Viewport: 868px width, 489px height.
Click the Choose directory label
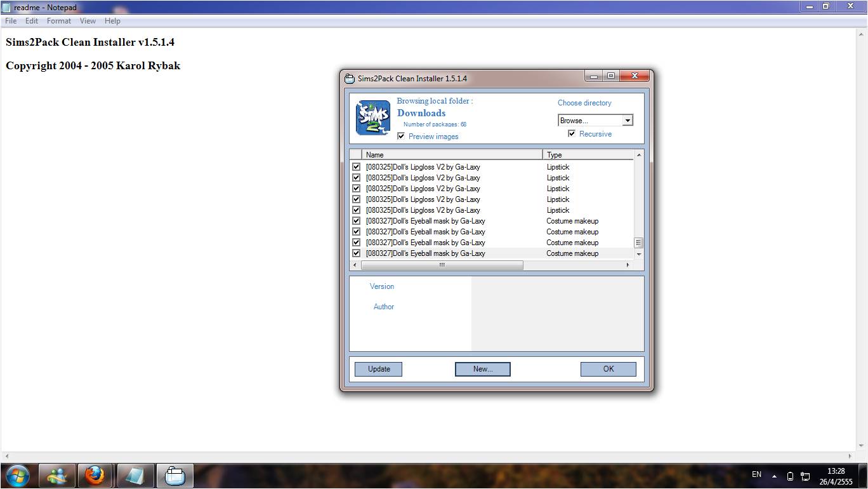click(584, 103)
